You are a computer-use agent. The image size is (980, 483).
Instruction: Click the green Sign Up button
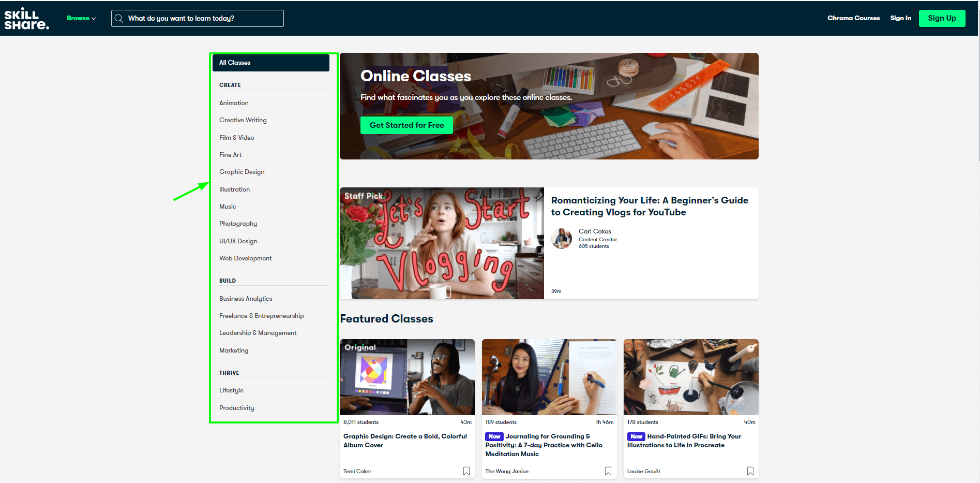click(942, 18)
